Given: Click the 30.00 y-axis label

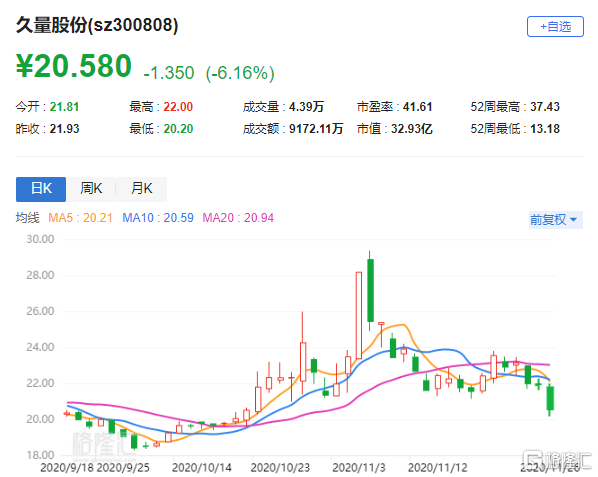Looking at the screenshot, I should (x=40, y=239).
